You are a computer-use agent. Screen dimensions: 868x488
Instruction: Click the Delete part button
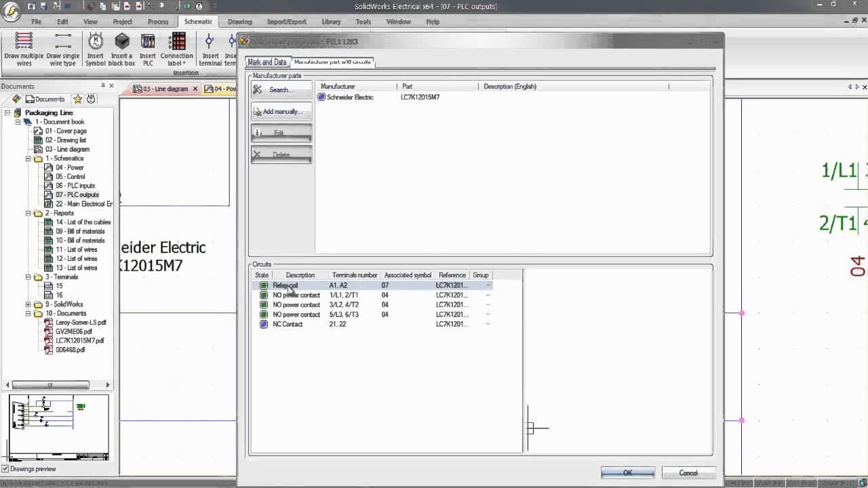point(281,155)
